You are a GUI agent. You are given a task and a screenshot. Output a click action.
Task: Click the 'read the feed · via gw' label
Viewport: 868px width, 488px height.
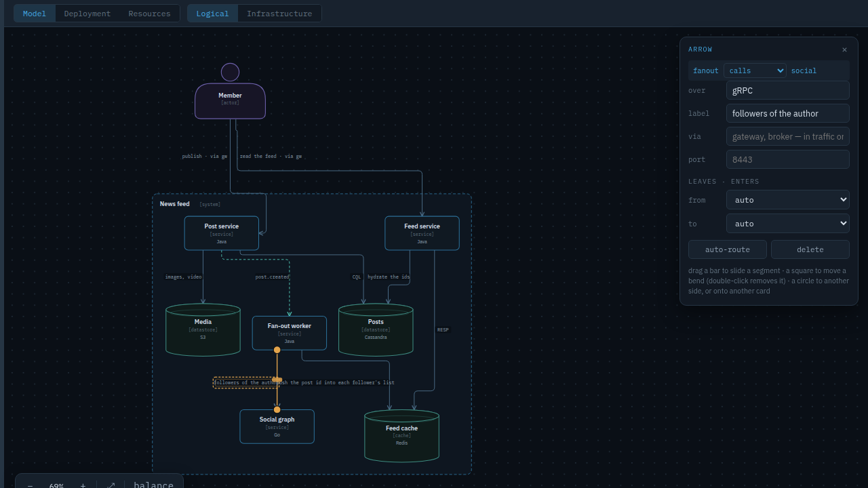(x=271, y=157)
